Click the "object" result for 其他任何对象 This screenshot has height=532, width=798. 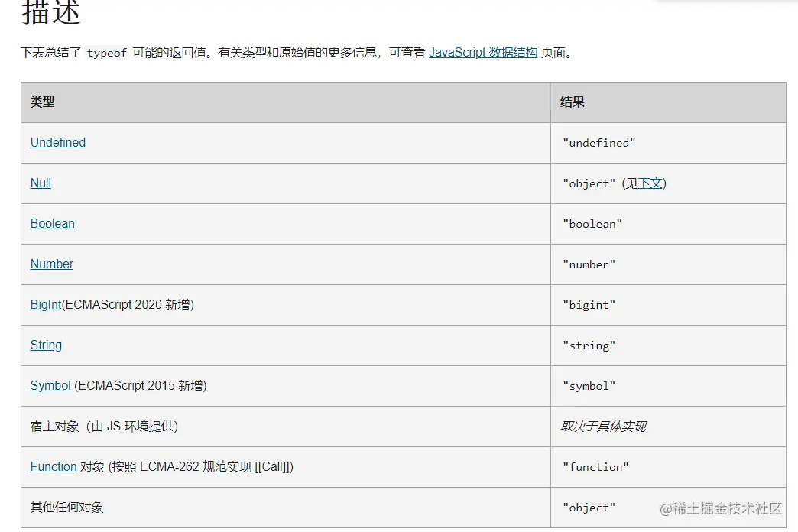pos(589,508)
